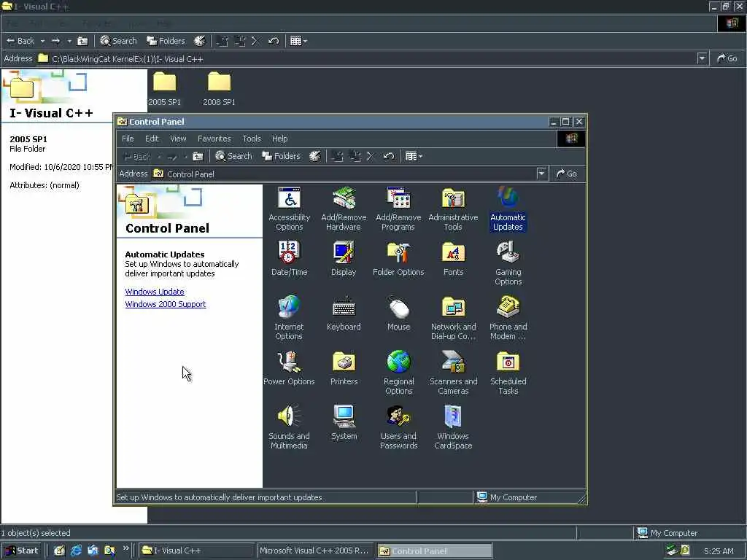Open Add/Remove Hardware applet

344,209
